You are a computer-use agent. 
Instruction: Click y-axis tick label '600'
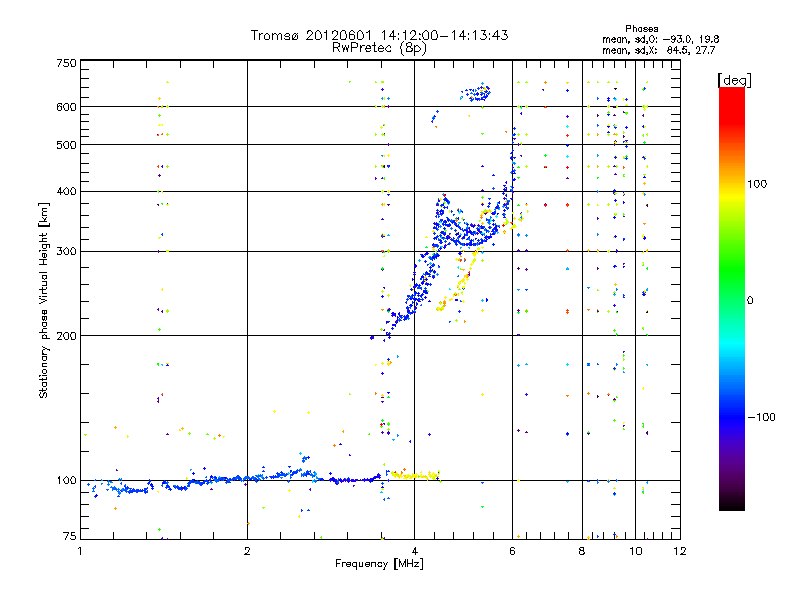[x=66, y=107]
